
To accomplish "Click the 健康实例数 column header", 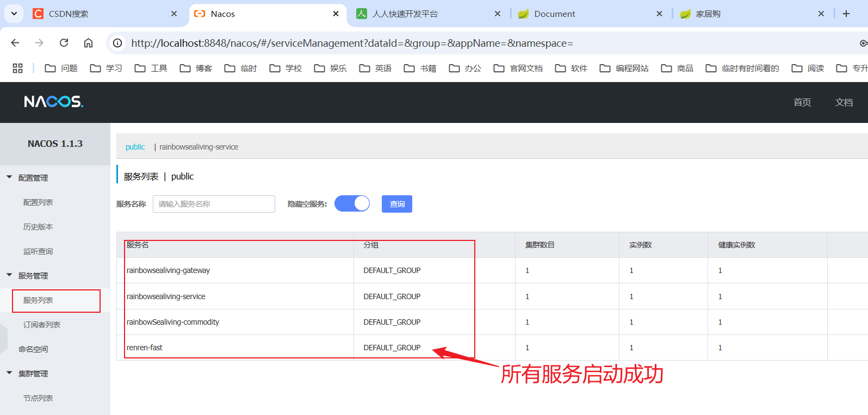I will (x=736, y=245).
